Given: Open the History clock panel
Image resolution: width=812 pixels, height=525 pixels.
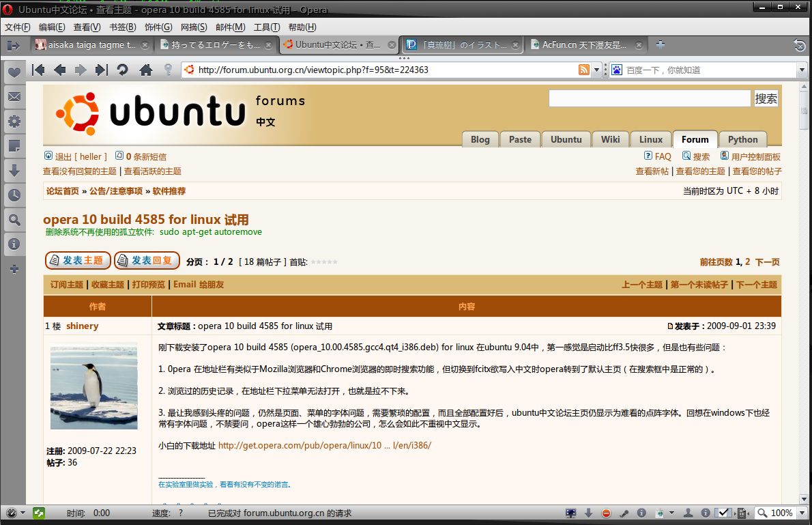Looking at the screenshot, I should tap(14, 195).
